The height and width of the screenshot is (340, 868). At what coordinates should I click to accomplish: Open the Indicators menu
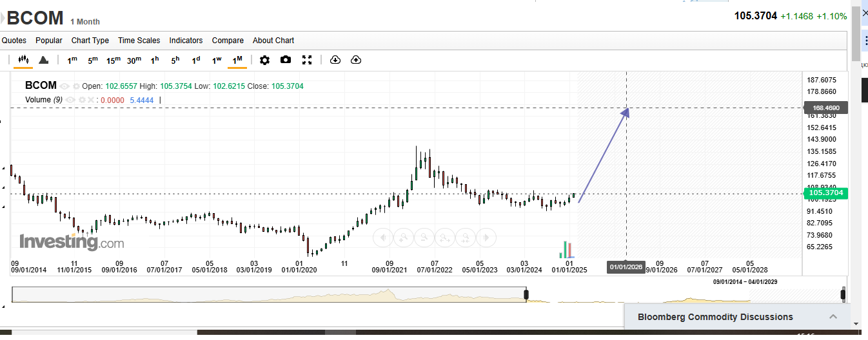(186, 41)
